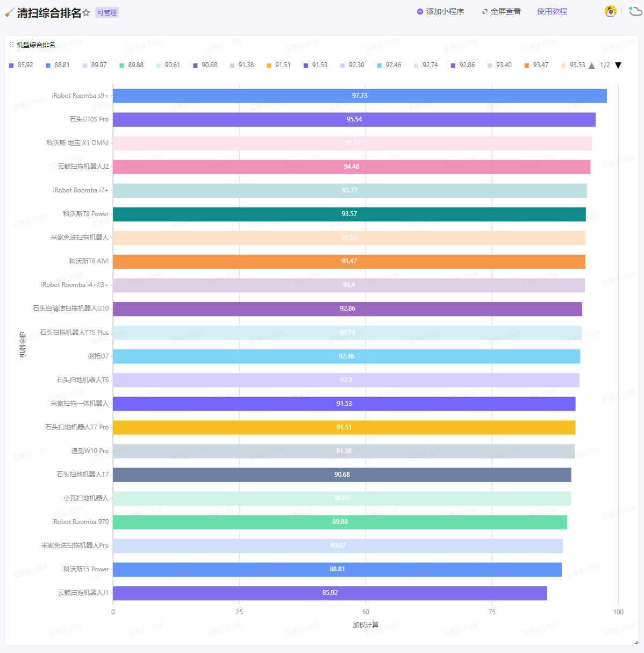Click the 俐拓D7 axis label

tap(98, 356)
